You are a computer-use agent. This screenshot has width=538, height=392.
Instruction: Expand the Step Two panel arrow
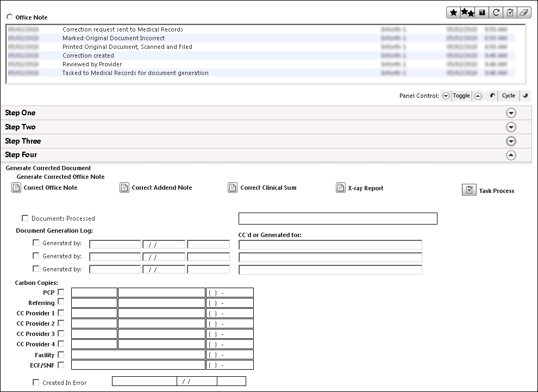(x=511, y=127)
